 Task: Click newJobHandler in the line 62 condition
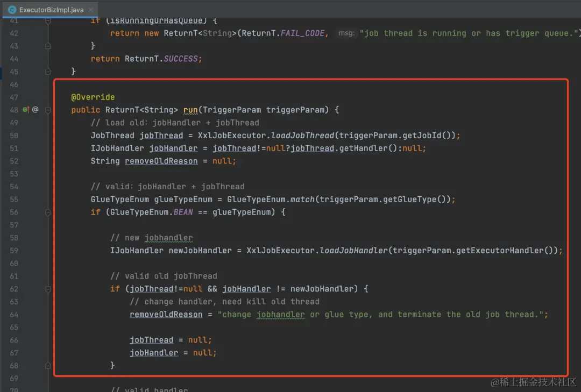(x=322, y=289)
